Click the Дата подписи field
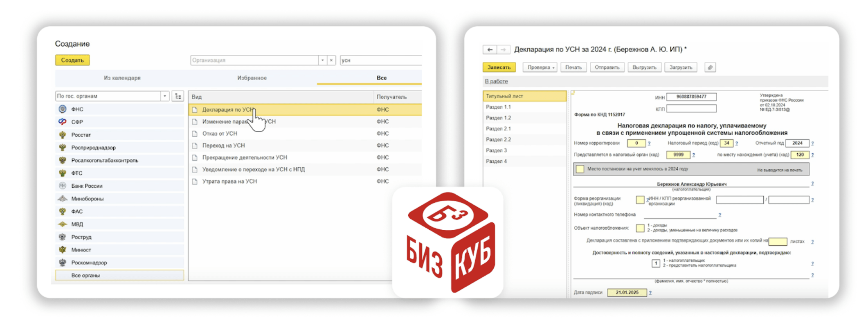Screen dimensions: 868x332 (x=627, y=292)
